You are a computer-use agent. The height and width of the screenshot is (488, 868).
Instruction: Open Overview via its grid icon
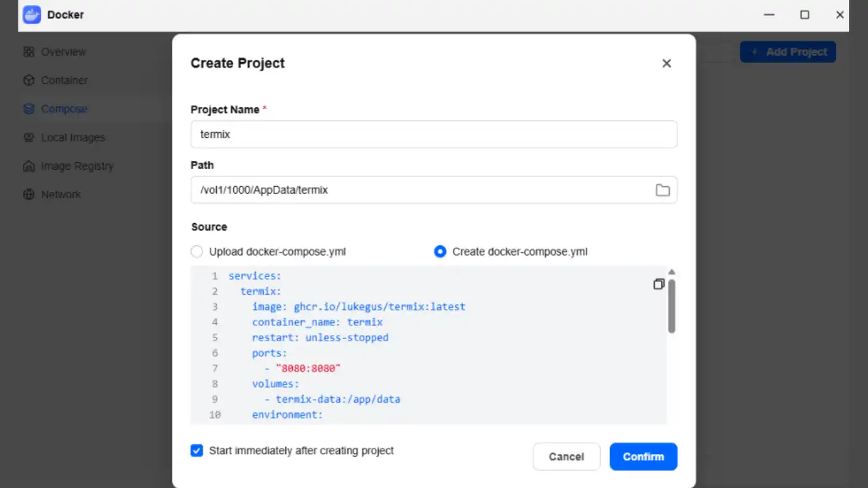coord(29,52)
